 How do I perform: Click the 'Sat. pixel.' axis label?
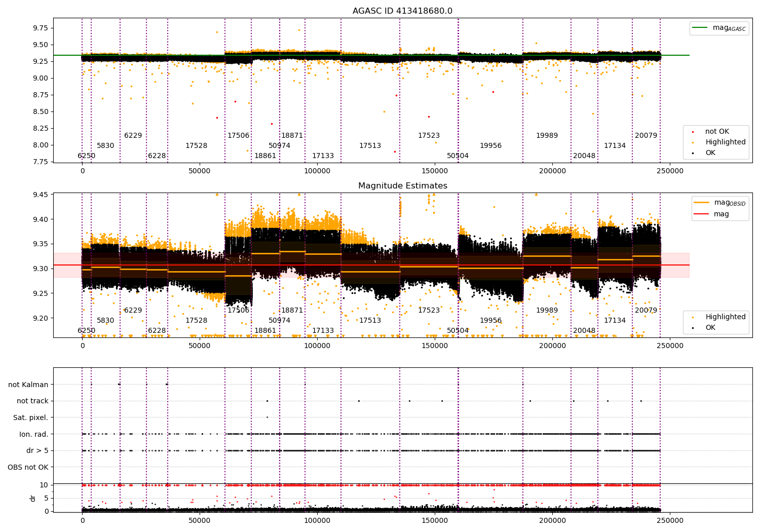(x=31, y=417)
